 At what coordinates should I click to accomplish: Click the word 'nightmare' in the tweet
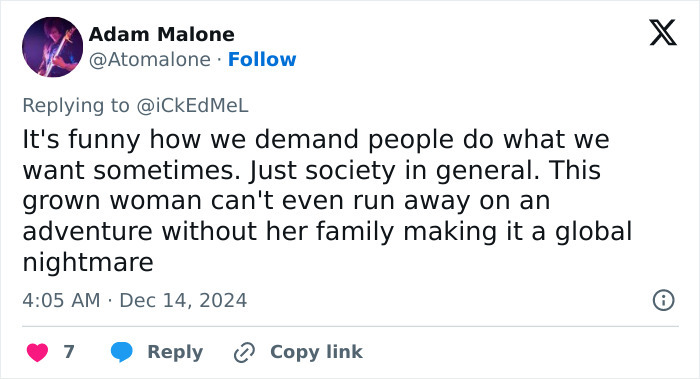88,262
